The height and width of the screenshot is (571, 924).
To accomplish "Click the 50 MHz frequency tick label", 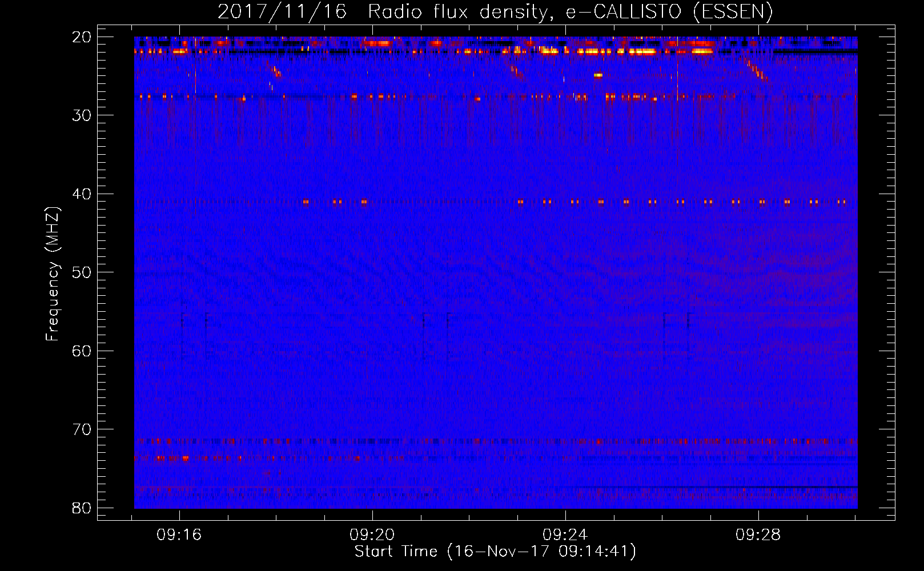I will click(x=82, y=272).
